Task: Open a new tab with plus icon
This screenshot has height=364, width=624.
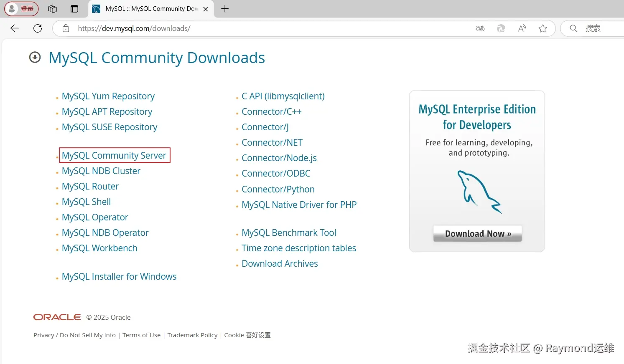Action: click(225, 9)
